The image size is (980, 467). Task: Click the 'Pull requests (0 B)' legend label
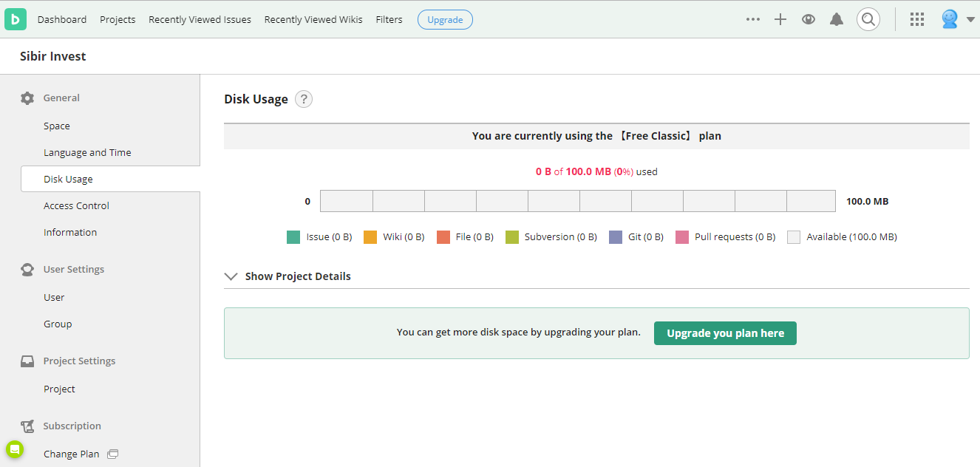tap(735, 237)
